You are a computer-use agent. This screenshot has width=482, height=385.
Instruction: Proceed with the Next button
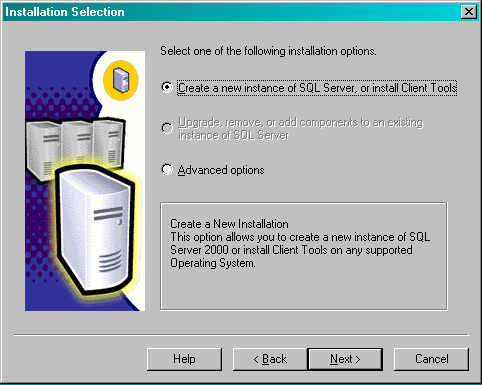[345, 359]
